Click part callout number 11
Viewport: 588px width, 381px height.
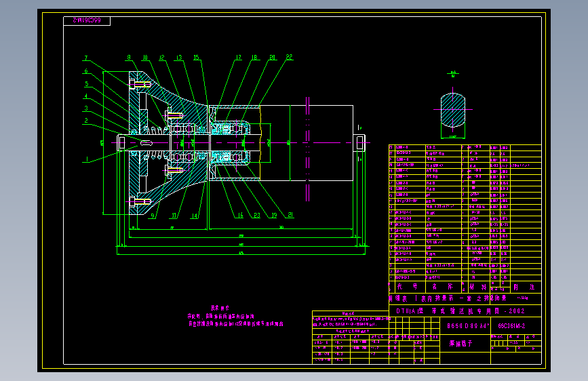tap(174, 216)
